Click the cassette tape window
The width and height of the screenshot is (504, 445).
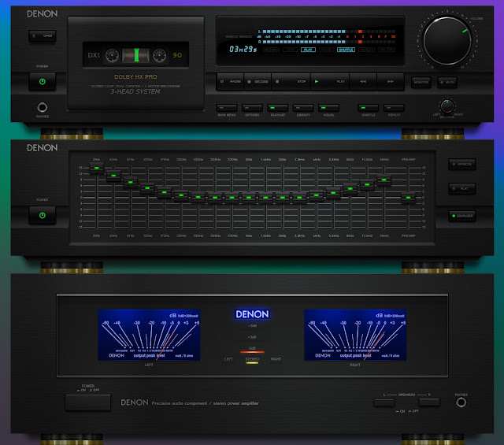135,55
